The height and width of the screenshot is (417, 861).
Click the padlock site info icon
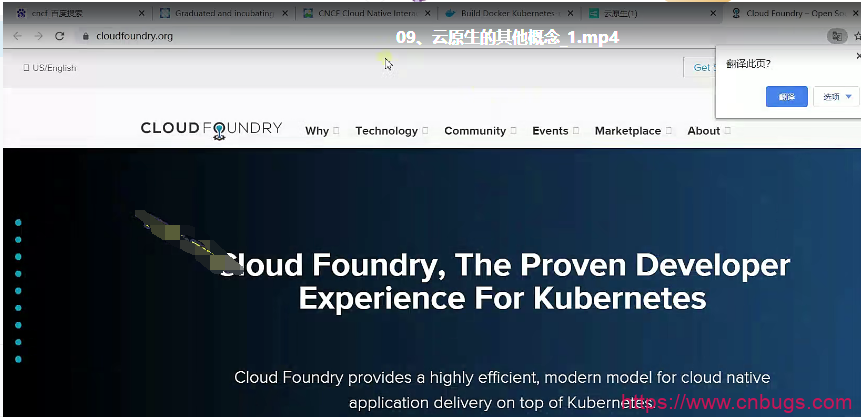tap(85, 36)
